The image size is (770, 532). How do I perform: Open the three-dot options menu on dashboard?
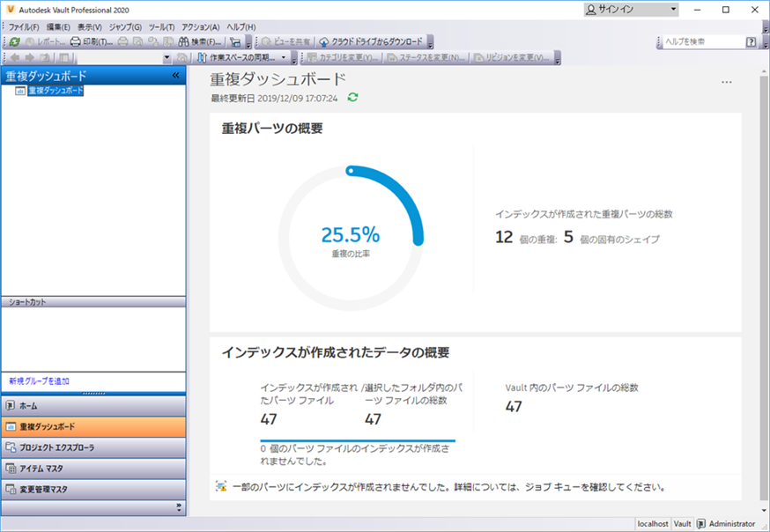(727, 82)
